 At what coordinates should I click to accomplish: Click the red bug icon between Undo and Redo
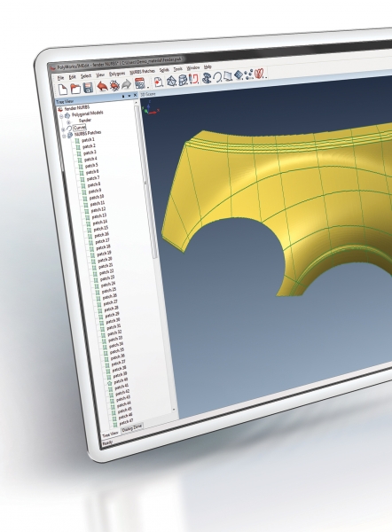point(114,85)
